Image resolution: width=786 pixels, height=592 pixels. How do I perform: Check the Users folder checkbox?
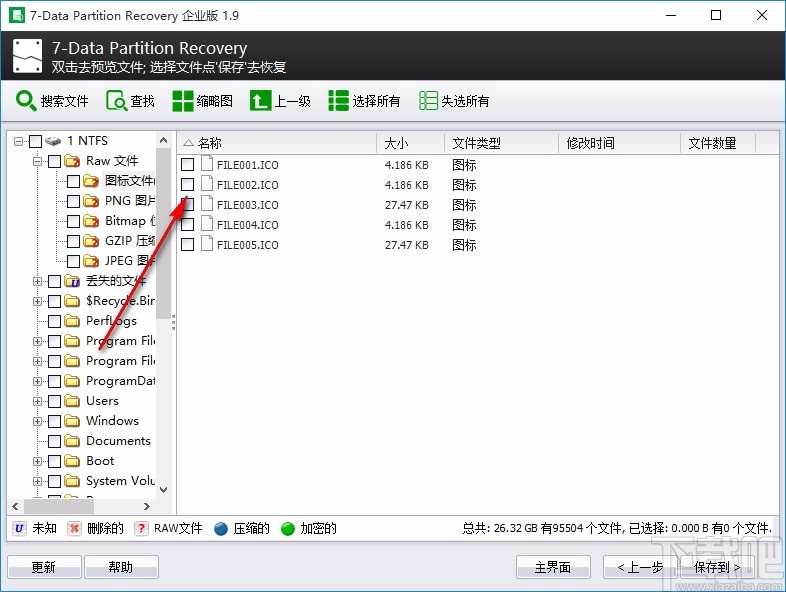point(54,402)
